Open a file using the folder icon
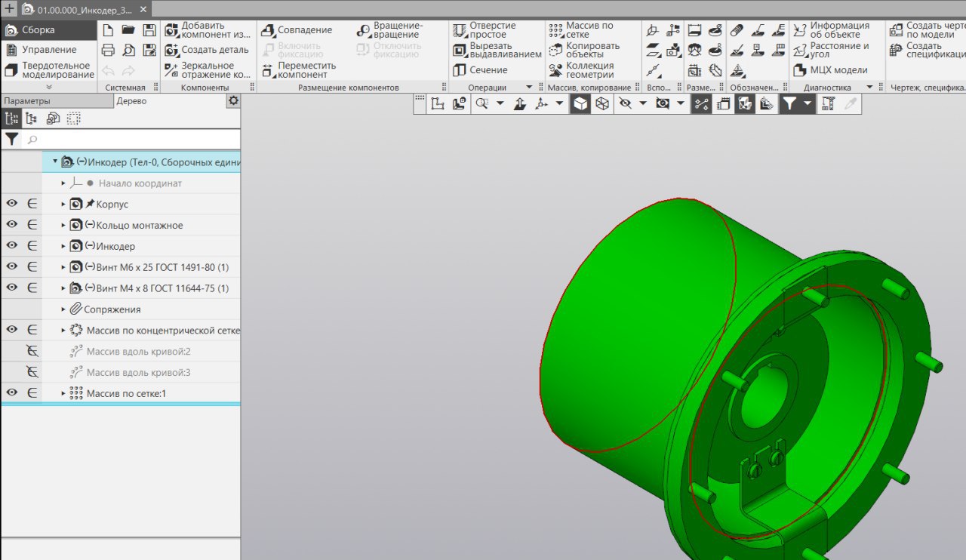The width and height of the screenshot is (966, 560). (x=128, y=30)
